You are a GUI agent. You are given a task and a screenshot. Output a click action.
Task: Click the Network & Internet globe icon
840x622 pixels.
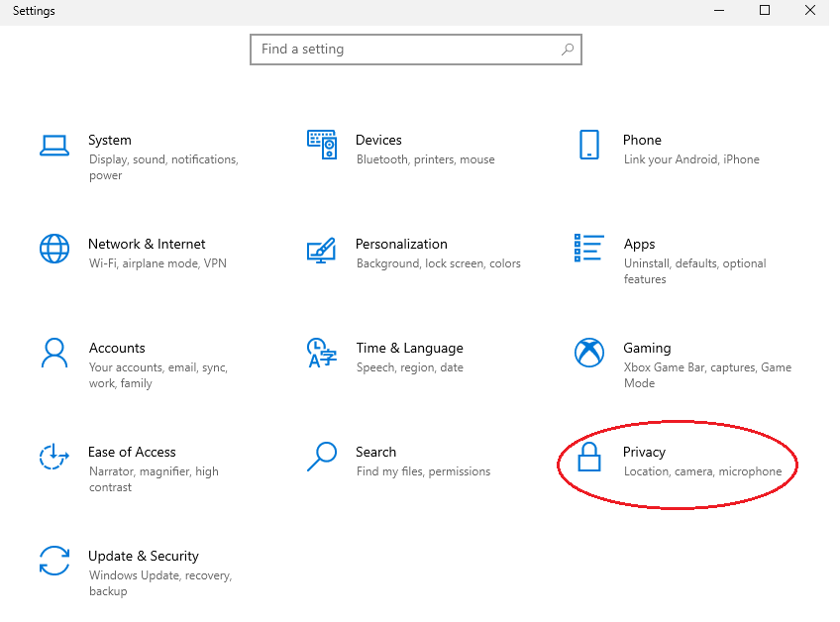tap(54, 249)
